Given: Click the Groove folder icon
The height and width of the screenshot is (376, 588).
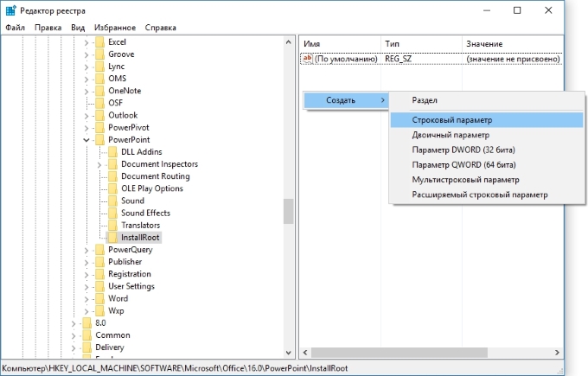Looking at the screenshot, I should pyautogui.click(x=99, y=54).
